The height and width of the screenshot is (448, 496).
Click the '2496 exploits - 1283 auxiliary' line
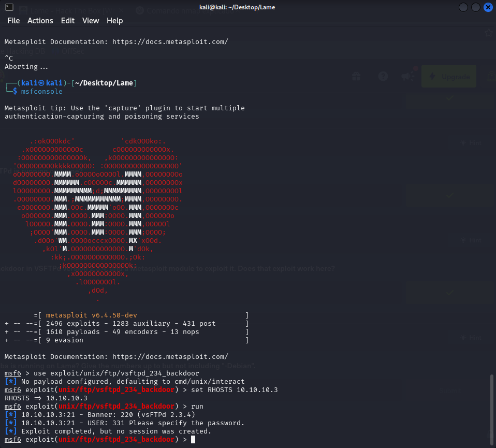[130, 323]
